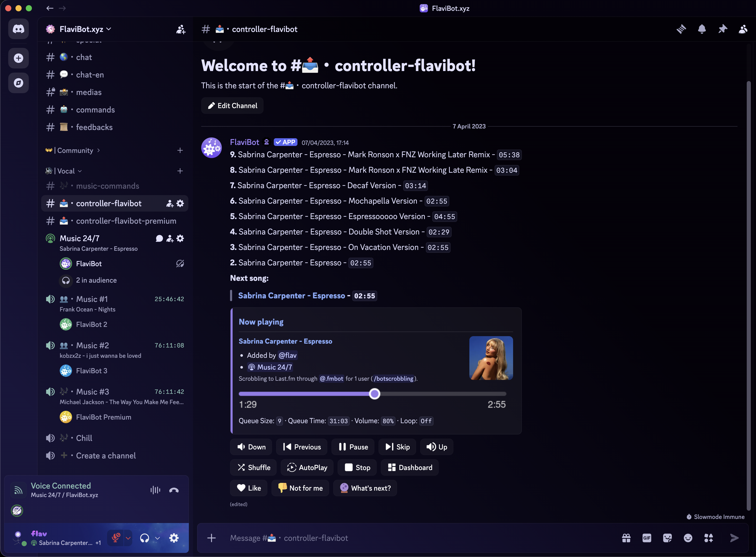Click the Not for me button
Image resolution: width=756 pixels, height=557 pixels.
300,488
